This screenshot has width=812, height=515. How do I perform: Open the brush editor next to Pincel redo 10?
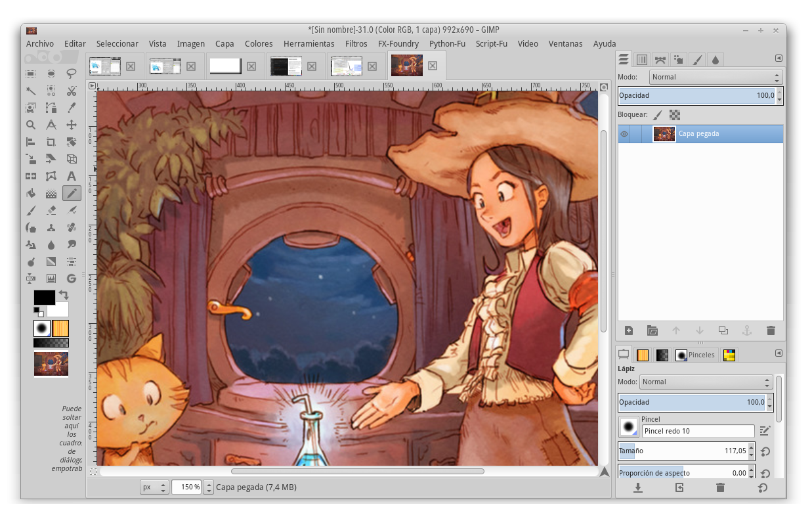point(764,431)
